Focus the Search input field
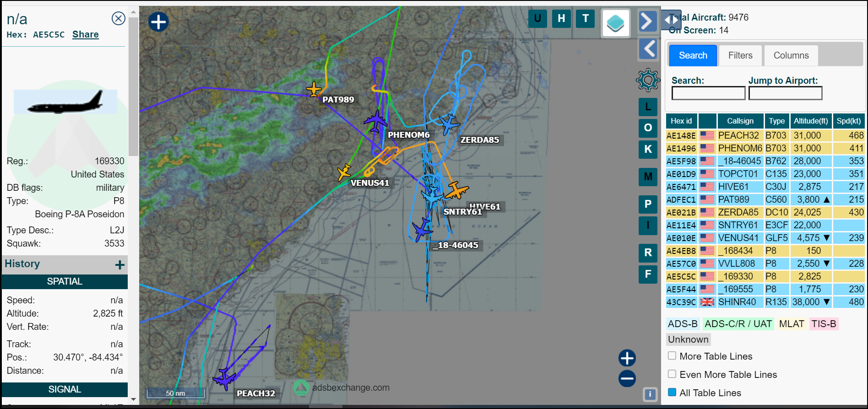This screenshot has height=409, width=868. 708,93
